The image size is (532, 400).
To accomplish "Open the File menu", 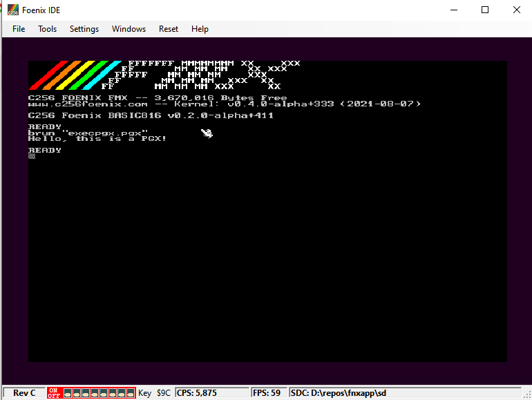I will point(19,29).
